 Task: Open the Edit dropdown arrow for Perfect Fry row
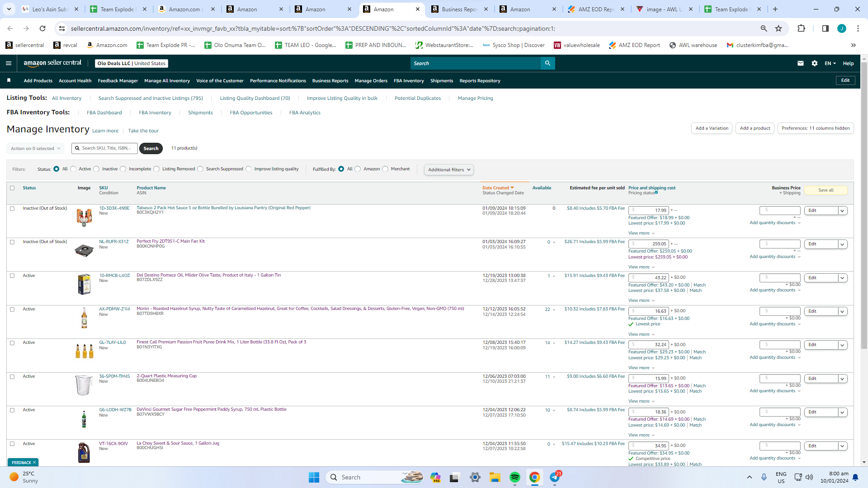(x=842, y=244)
